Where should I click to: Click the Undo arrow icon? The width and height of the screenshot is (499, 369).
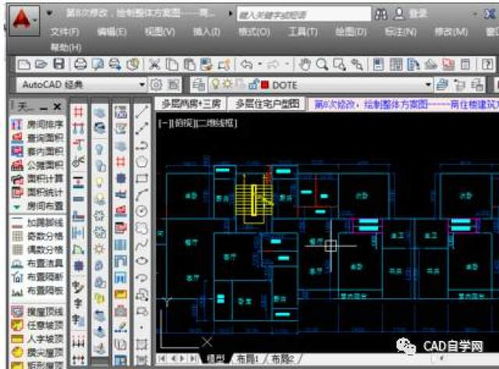[x=246, y=64]
